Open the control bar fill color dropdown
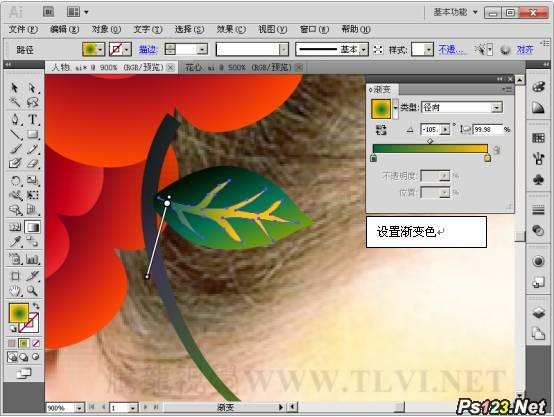 [100, 49]
